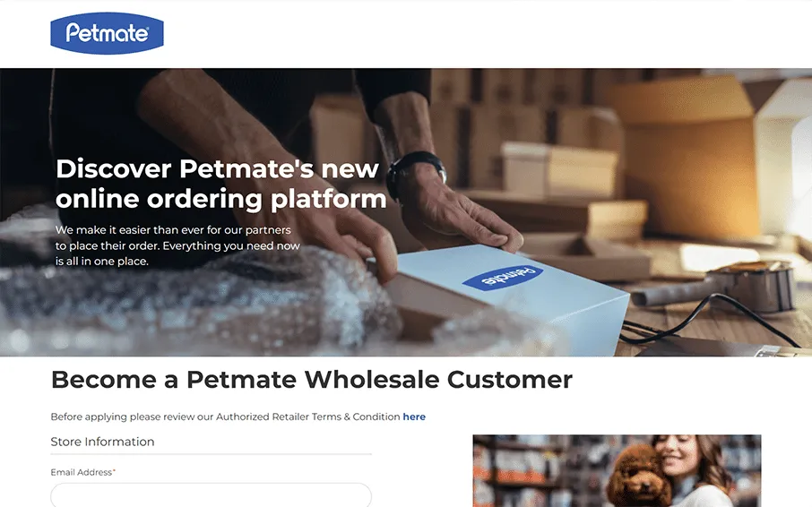Screen dimensions: 812x507
Task: Click the red required asterisk beside Email Address
Action: click(x=114, y=471)
